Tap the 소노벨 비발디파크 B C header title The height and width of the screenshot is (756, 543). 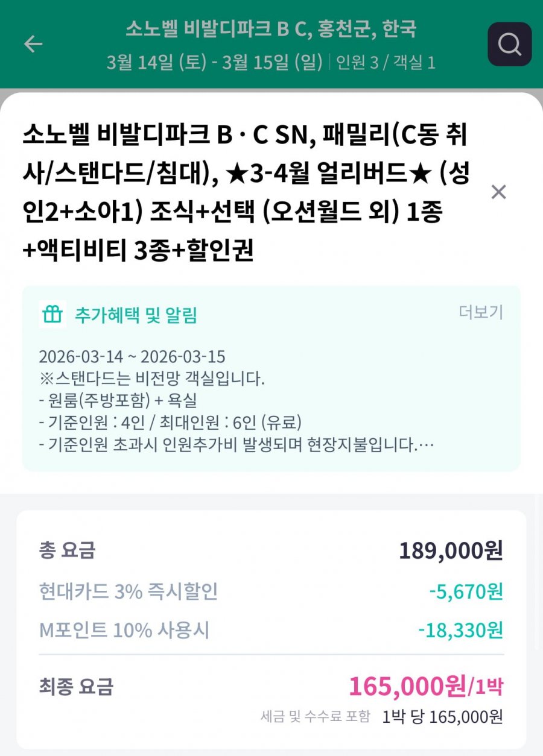271,28
